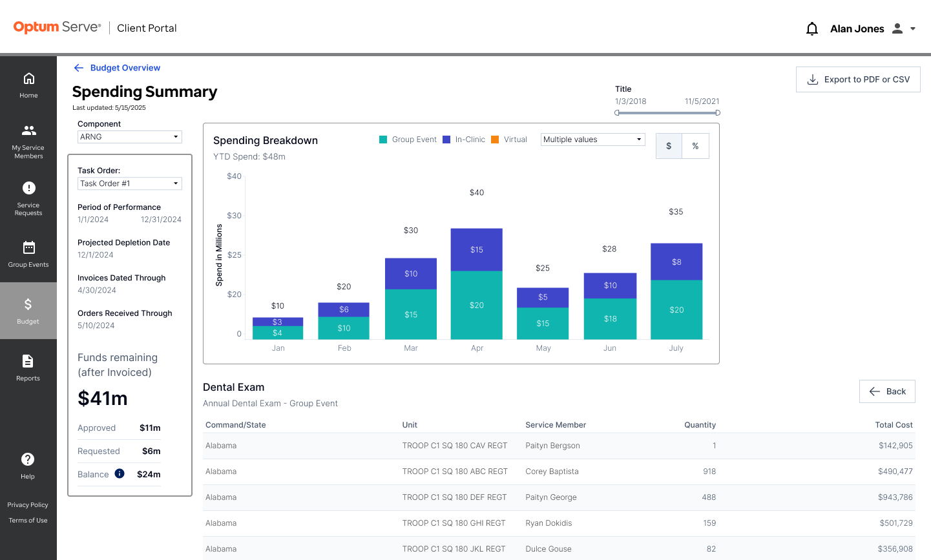Switch chart to dollar view

pos(669,146)
